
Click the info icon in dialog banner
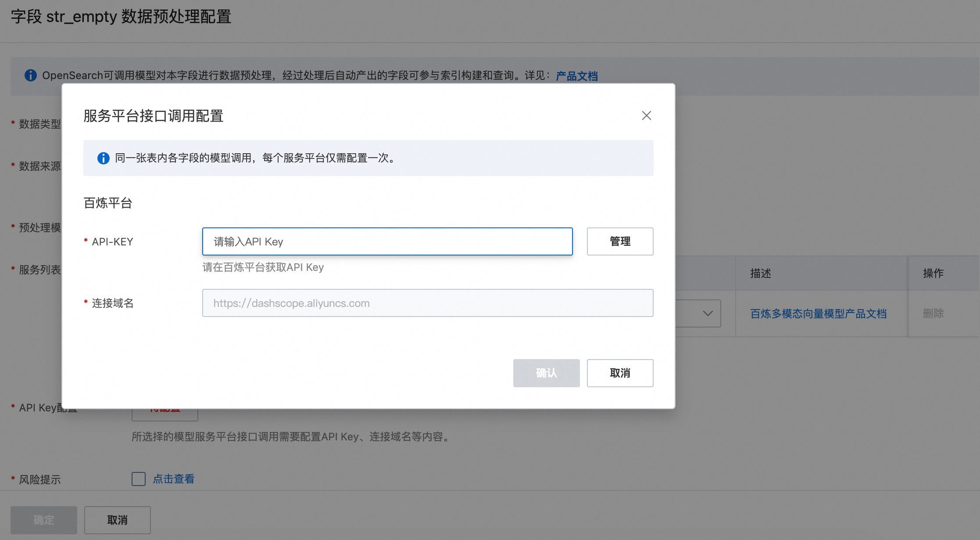tap(104, 158)
